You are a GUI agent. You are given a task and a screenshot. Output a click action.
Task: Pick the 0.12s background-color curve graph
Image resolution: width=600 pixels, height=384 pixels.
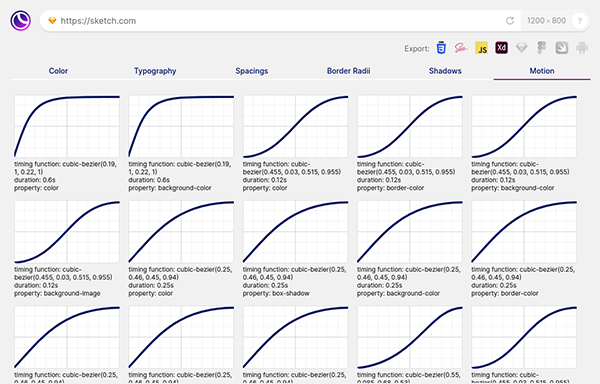524,126
